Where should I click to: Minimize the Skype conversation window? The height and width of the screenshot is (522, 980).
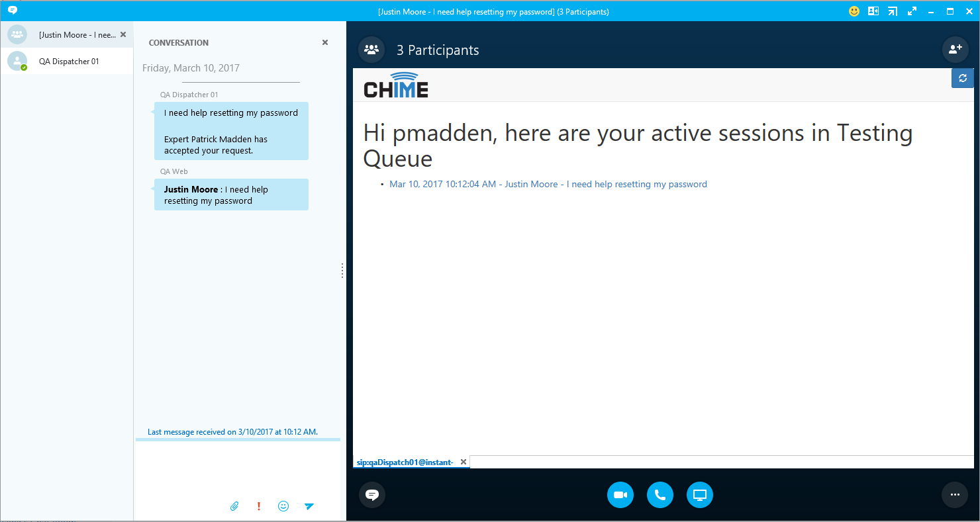pos(931,11)
